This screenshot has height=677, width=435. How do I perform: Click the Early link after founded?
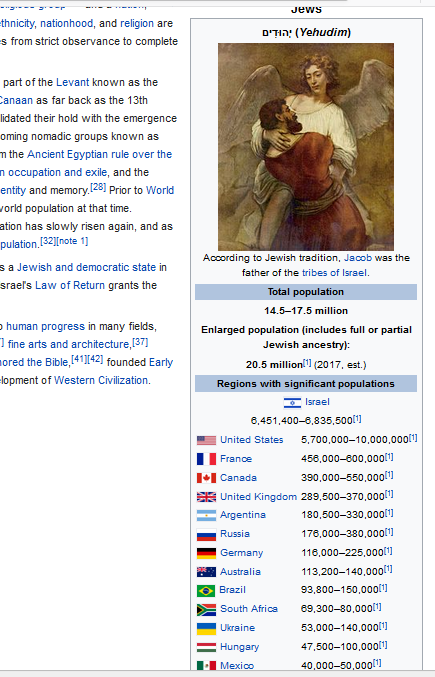pos(161,362)
